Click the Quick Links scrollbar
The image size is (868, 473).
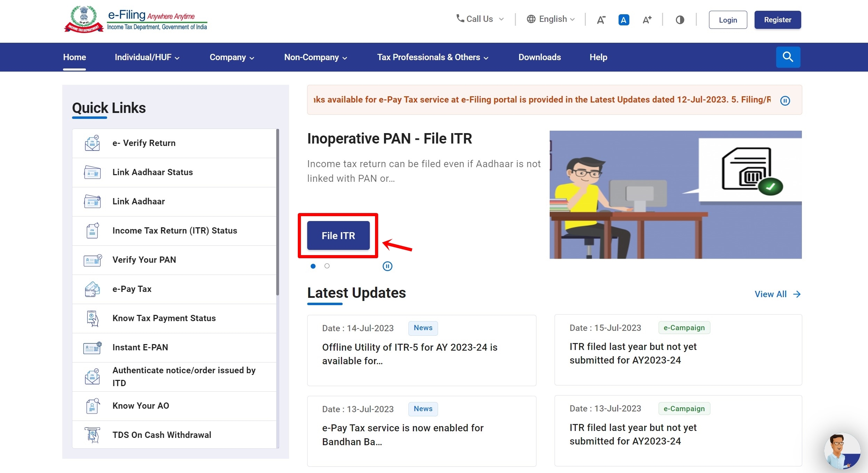pyautogui.click(x=278, y=212)
